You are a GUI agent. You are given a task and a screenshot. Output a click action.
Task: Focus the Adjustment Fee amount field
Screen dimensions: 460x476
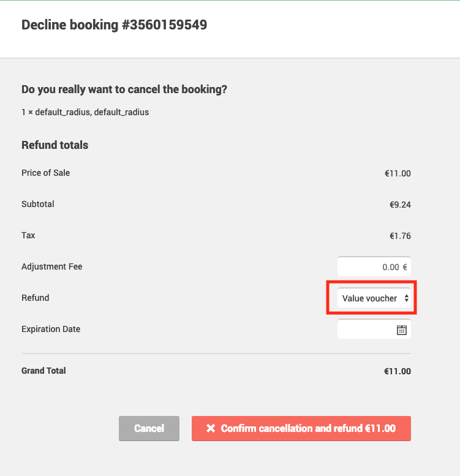[x=374, y=267]
